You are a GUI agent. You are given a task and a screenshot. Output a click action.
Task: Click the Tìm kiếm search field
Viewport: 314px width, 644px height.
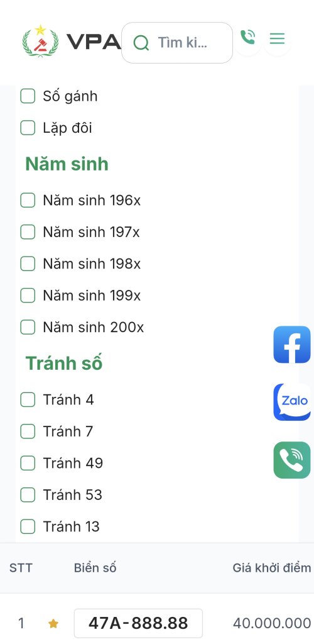[177, 43]
